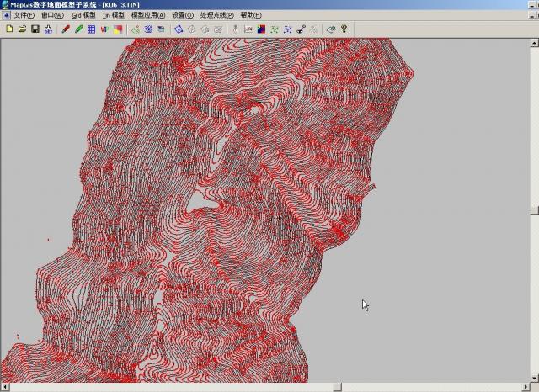Click the horizontal scrollbar left arrow
Screen dimensions: 539x392
point(4,387)
